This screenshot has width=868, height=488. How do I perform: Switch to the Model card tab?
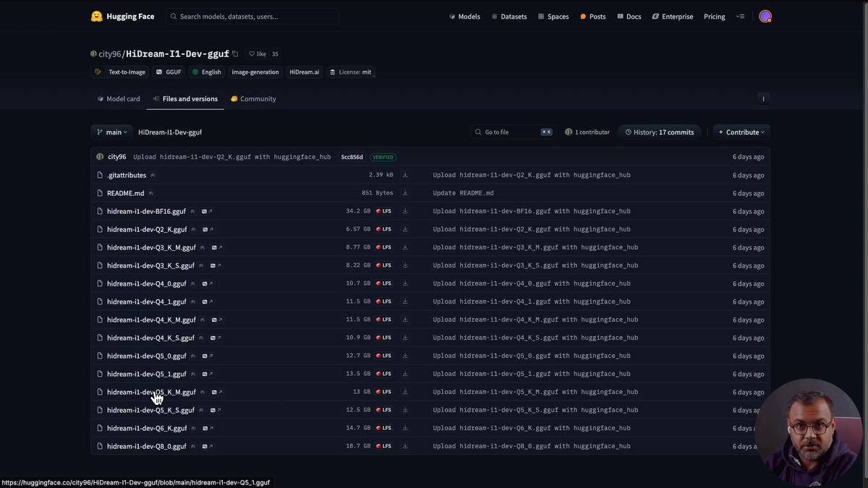click(x=119, y=99)
